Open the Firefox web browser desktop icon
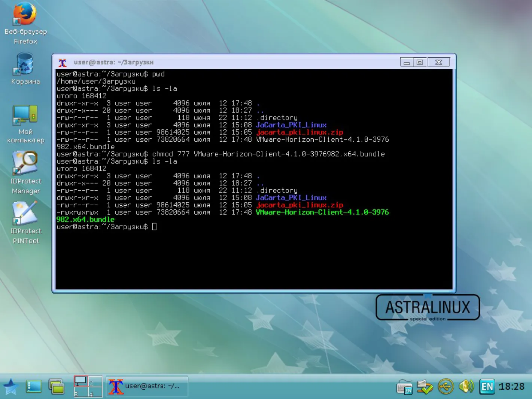This screenshot has height=399, width=532. tap(25, 23)
